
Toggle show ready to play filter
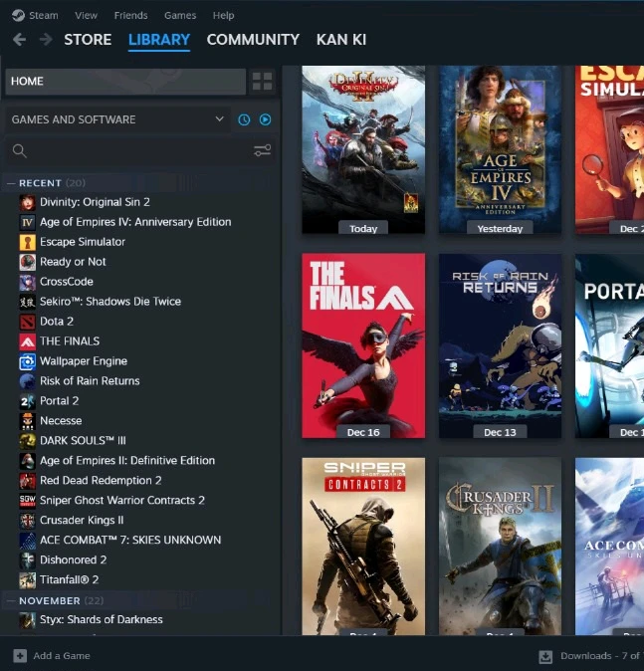point(265,119)
